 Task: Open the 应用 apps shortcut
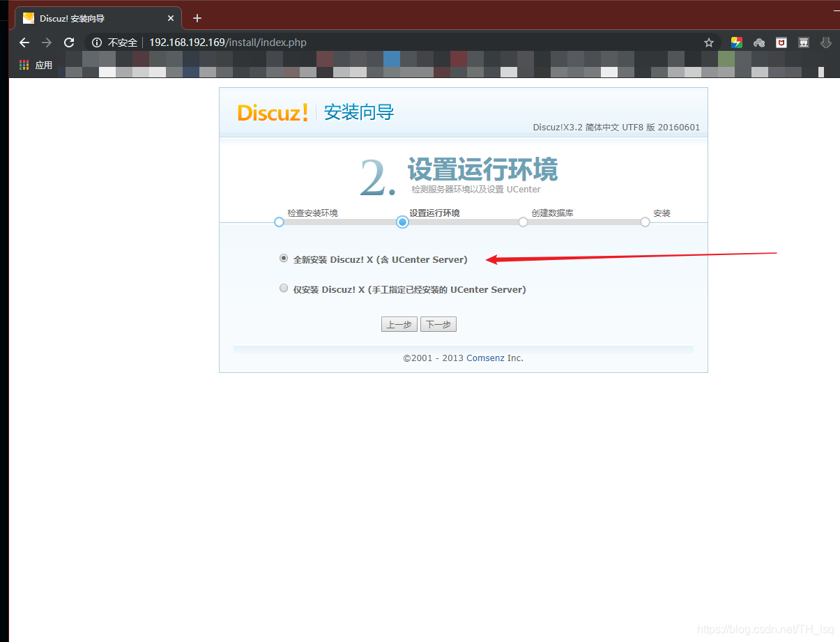(36, 65)
